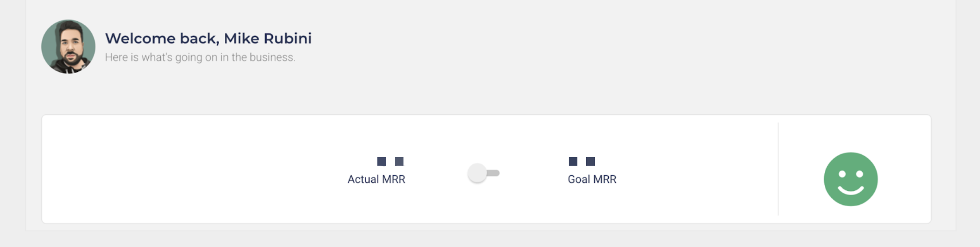This screenshot has height=247, width=980.
Task: Click the gray track of the MRR switch
Action: click(494, 173)
